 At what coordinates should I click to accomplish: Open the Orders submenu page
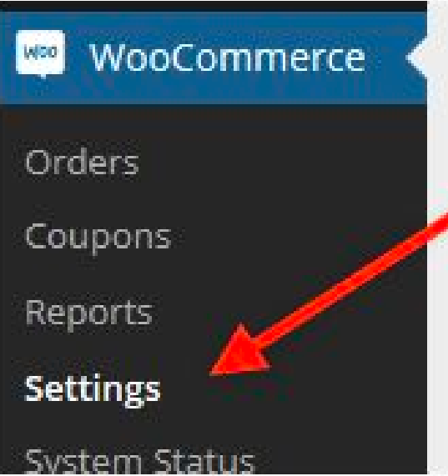click(82, 163)
